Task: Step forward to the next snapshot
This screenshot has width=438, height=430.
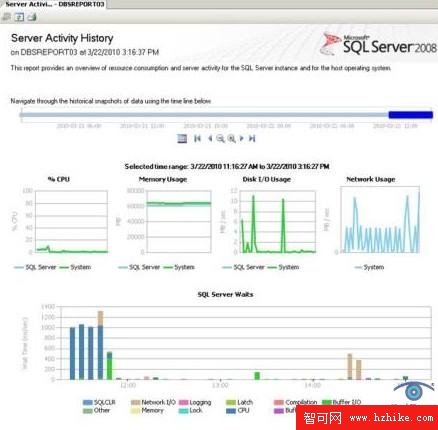Action: (242, 138)
